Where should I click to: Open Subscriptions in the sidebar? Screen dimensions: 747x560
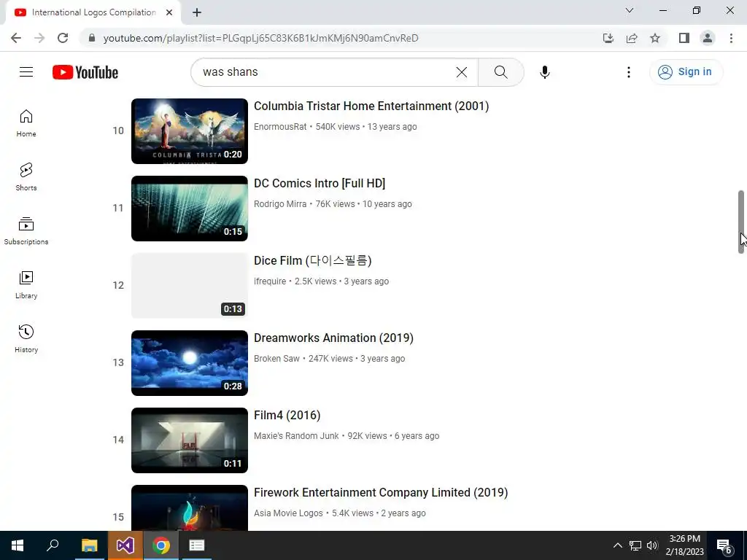[x=26, y=231]
